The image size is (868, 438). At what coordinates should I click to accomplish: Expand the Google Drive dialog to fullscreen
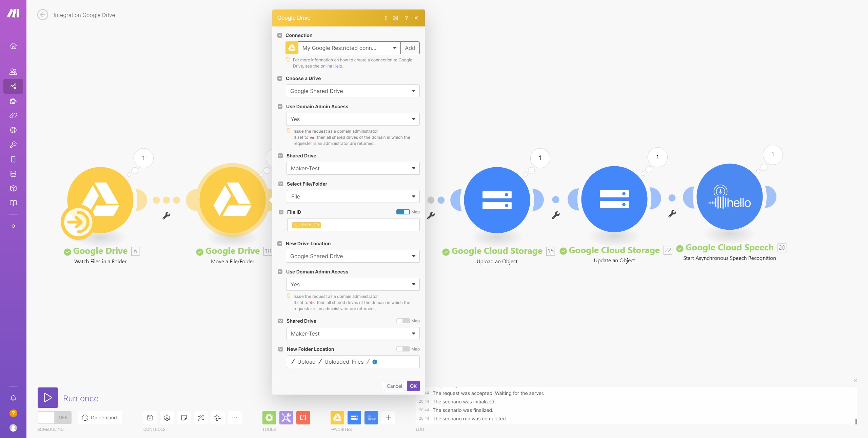pyautogui.click(x=396, y=18)
